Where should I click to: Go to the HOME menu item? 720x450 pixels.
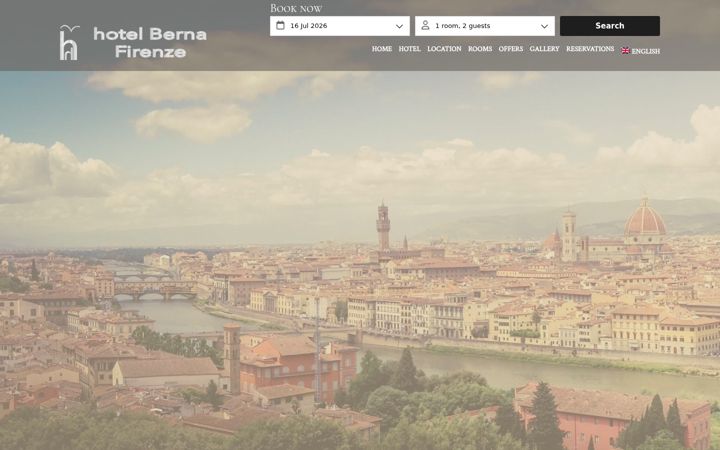pos(382,49)
